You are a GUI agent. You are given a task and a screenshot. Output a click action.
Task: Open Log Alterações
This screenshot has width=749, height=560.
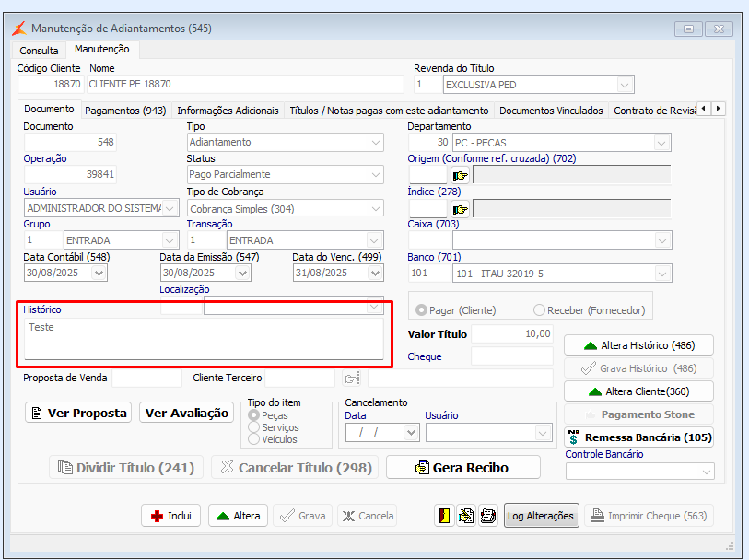pyautogui.click(x=541, y=516)
